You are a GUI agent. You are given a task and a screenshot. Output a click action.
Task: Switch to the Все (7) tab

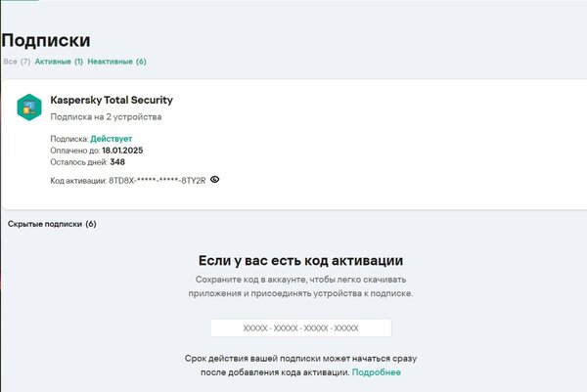[x=17, y=62]
